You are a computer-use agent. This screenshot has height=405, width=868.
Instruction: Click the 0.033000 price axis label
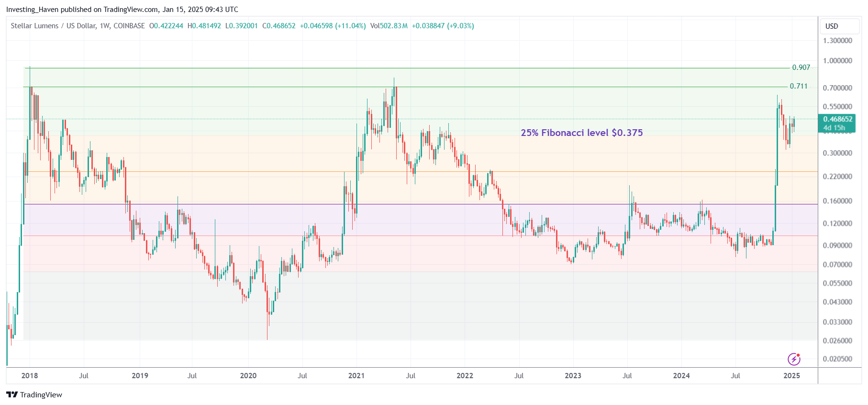[837, 322]
